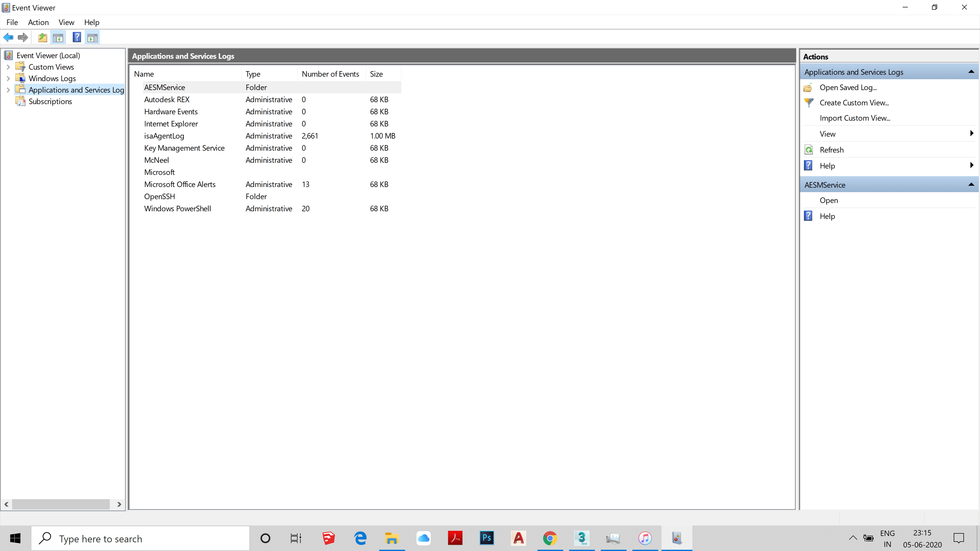Open the Action menu

38,22
